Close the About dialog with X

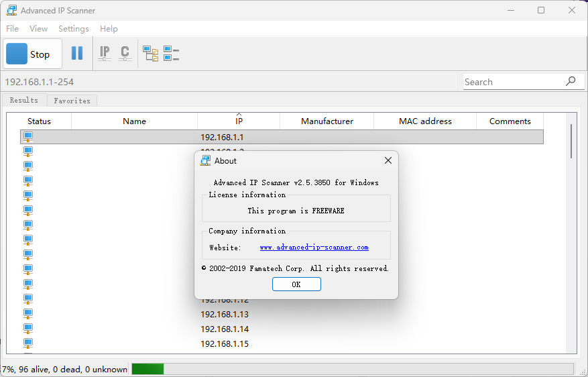[388, 160]
